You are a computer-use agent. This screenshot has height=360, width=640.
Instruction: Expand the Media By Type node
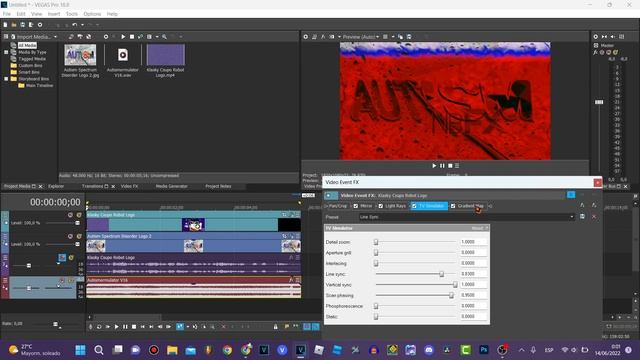[6, 52]
